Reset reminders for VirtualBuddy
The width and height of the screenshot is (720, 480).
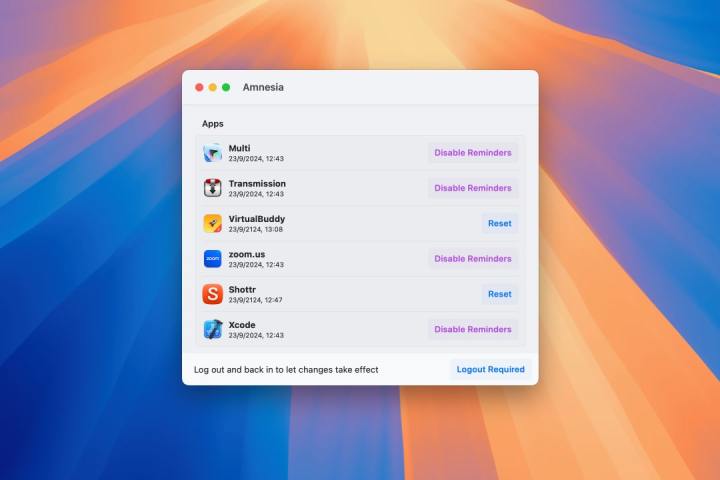pyautogui.click(x=499, y=223)
